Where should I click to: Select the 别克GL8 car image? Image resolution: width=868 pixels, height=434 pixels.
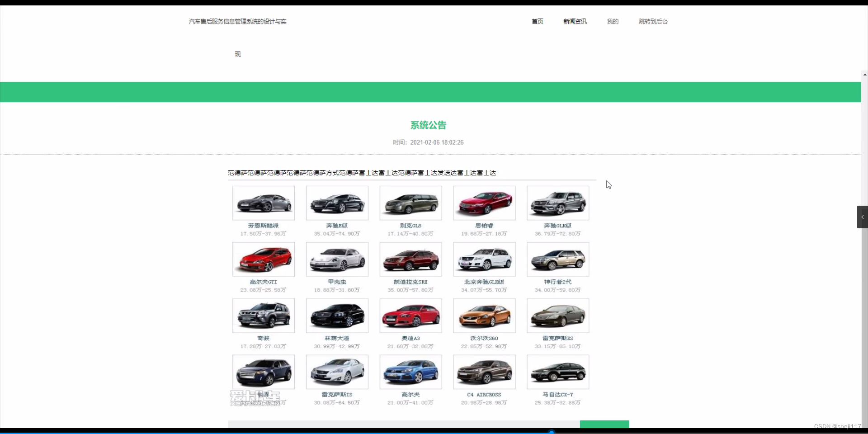pos(410,203)
